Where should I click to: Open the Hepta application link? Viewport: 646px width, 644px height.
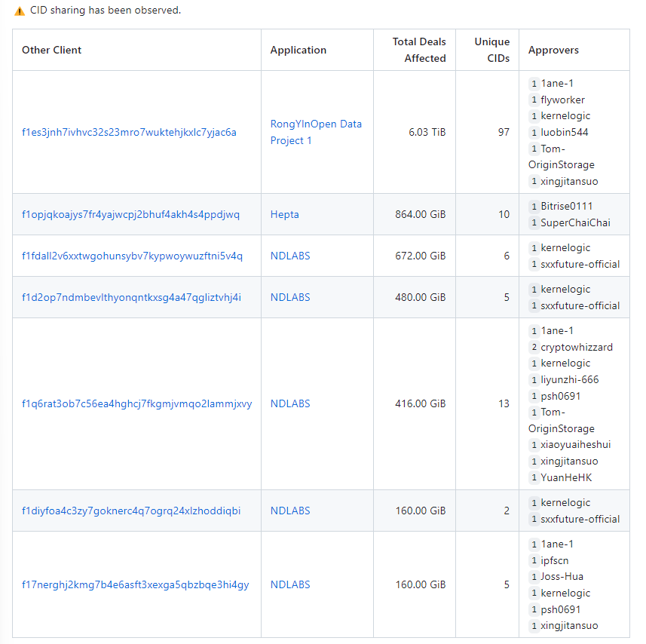284,214
